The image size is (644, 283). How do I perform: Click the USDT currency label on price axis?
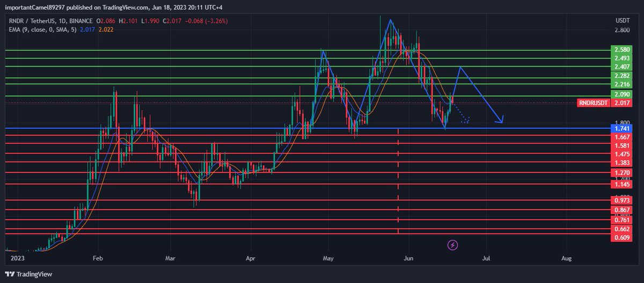(x=622, y=20)
